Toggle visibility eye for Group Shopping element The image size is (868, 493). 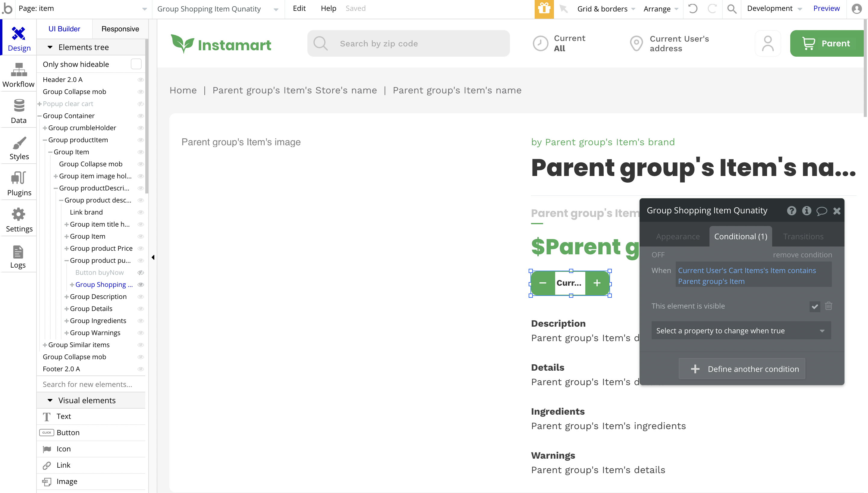141,285
